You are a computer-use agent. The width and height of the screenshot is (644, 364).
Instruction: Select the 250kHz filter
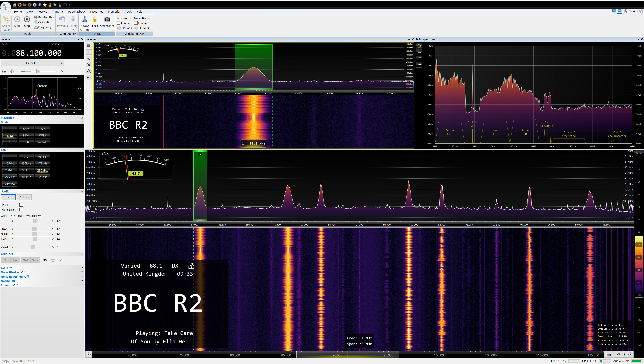[42, 170]
